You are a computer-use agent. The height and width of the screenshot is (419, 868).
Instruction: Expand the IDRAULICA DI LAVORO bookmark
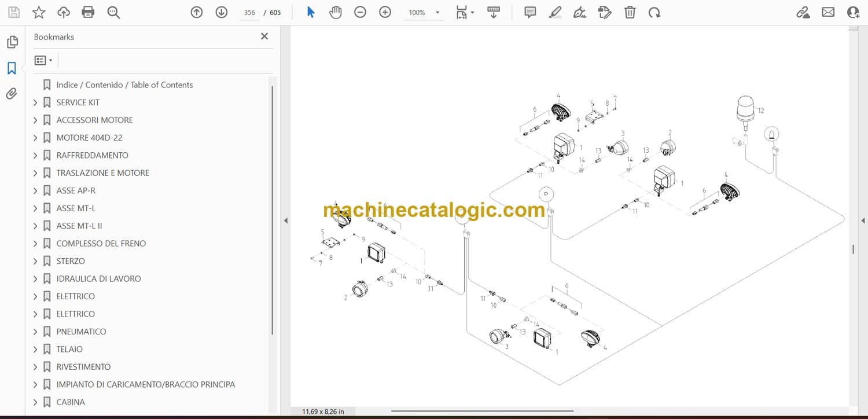(35, 279)
